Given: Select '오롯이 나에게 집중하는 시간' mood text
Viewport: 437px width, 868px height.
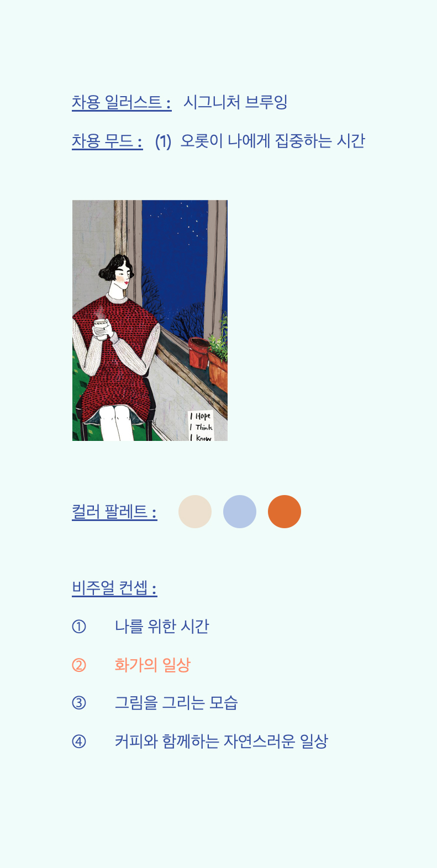Looking at the screenshot, I should tap(273, 141).
